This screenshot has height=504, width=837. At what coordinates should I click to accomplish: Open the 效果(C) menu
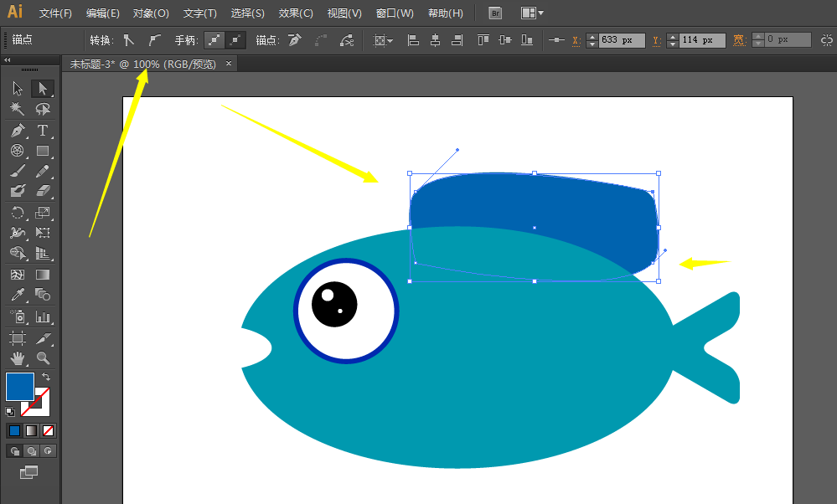(296, 13)
